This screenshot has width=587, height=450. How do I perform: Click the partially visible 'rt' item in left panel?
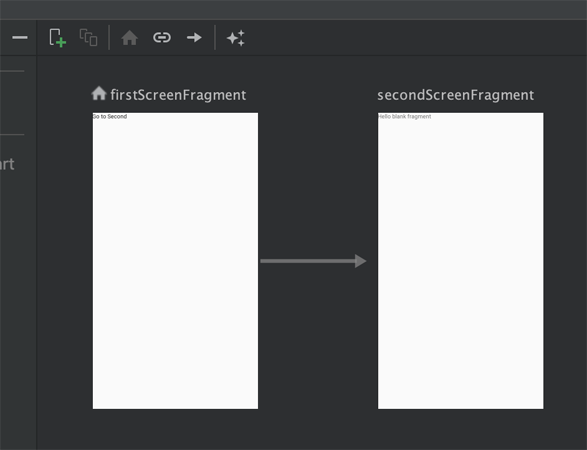(x=7, y=164)
